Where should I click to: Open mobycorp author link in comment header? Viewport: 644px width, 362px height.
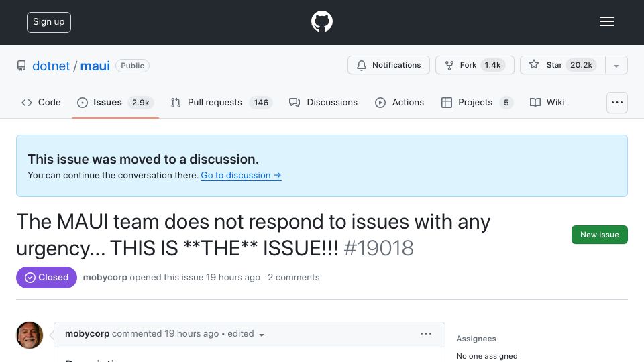[x=87, y=334]
